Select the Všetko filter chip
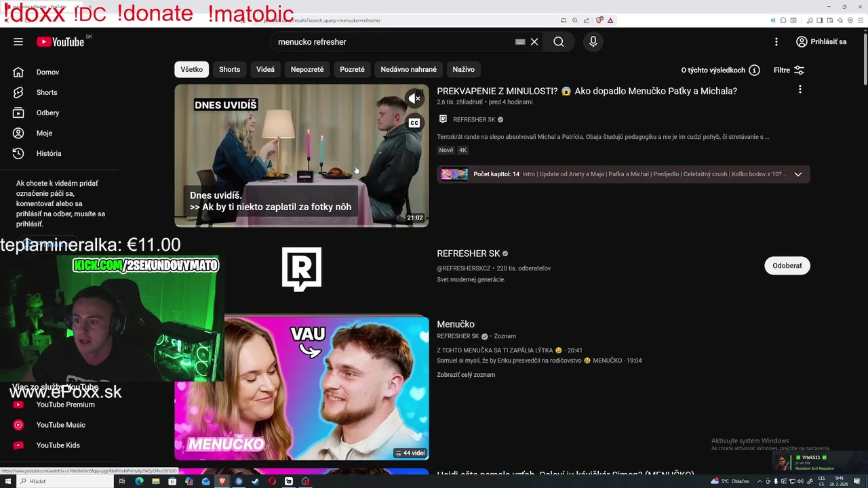Screen dimensions: 868x488 (192, 69)
